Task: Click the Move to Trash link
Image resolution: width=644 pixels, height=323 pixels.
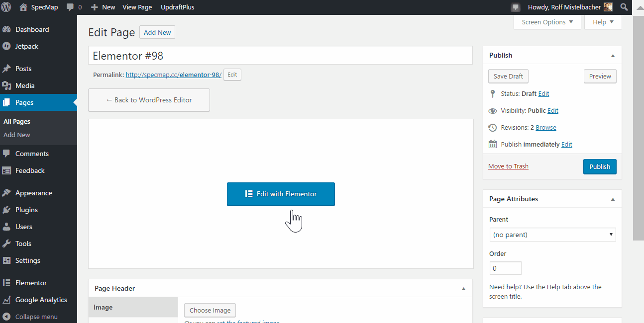Action: pos(508,166)
